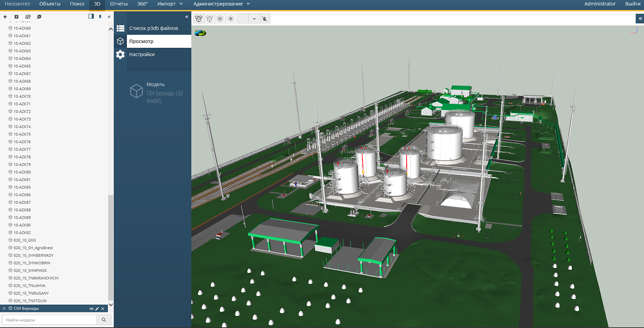Toggle the pin icon in tree panel
This screenshot has height=328, width=644.
tap(100, 17)
